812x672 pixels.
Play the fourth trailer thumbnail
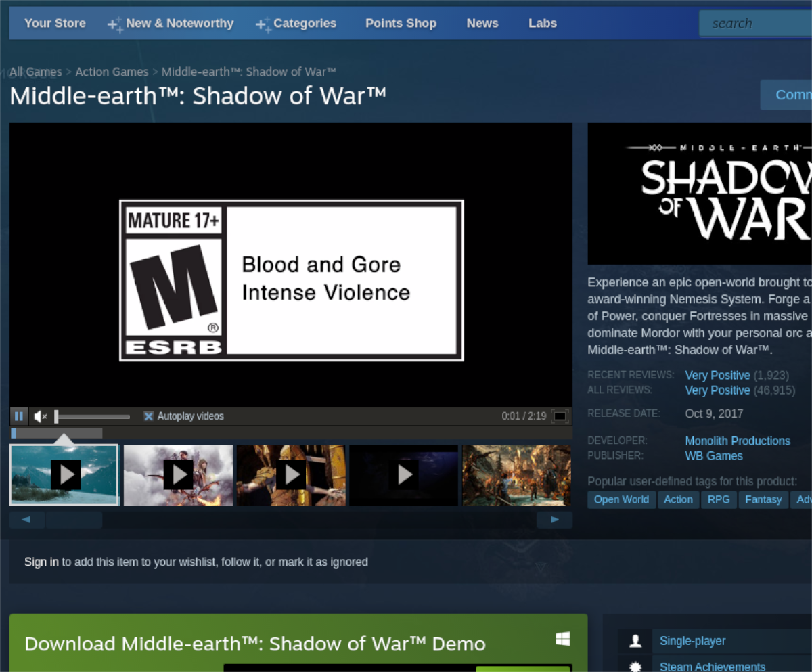(404, 475)
